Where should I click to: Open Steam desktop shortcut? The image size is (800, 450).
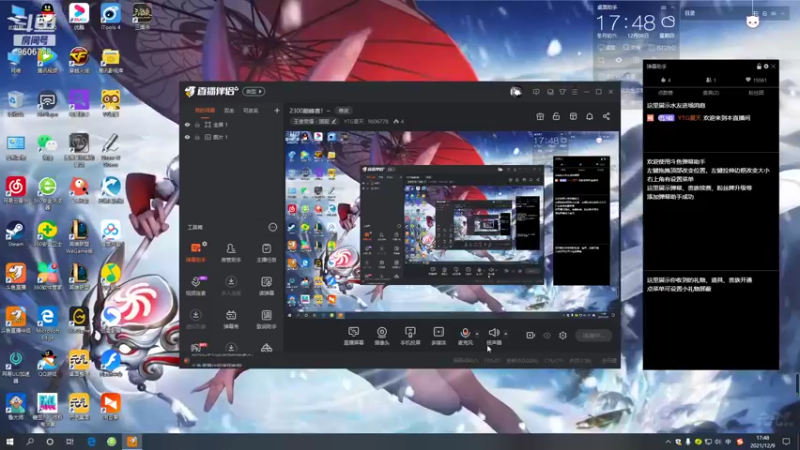15,234
